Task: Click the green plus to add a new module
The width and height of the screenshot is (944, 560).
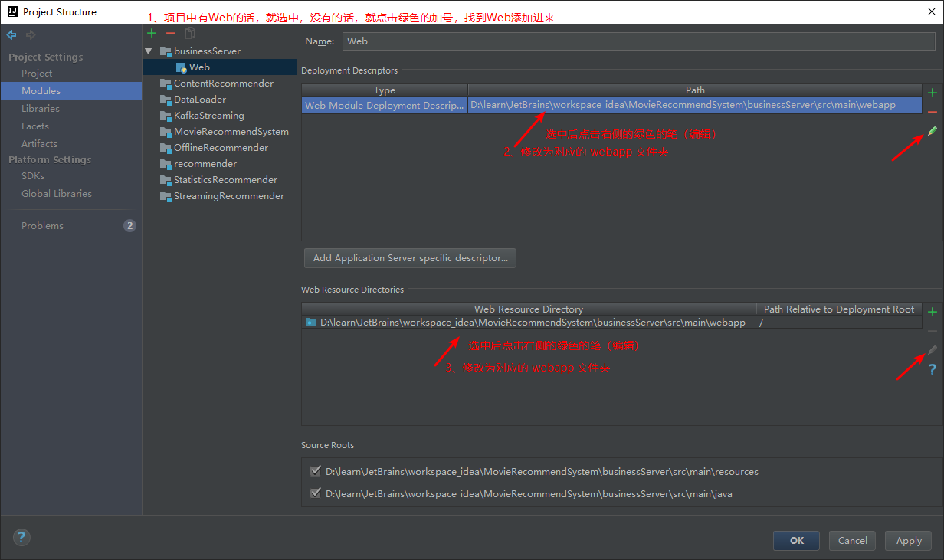Action: click(152, 33)
